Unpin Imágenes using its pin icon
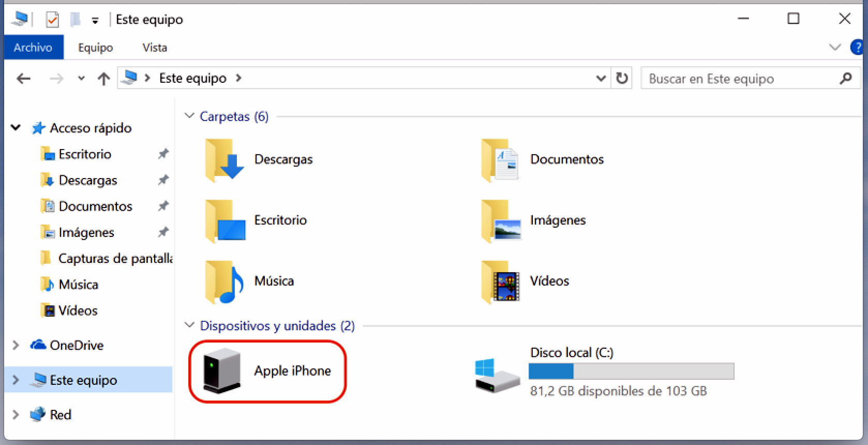 (163, 232)
